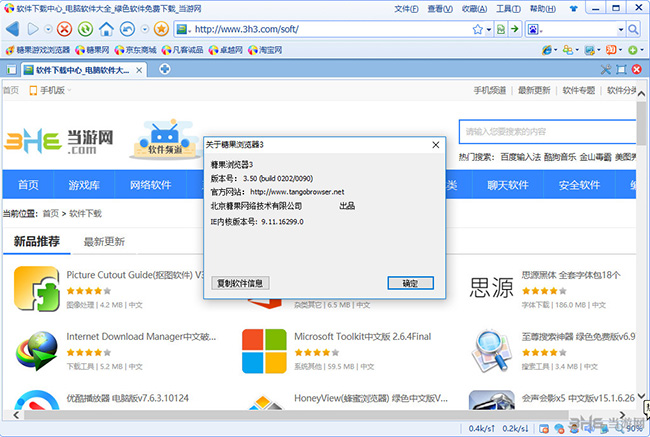Expand the search engine dropdown arrow

click(621, 29)
